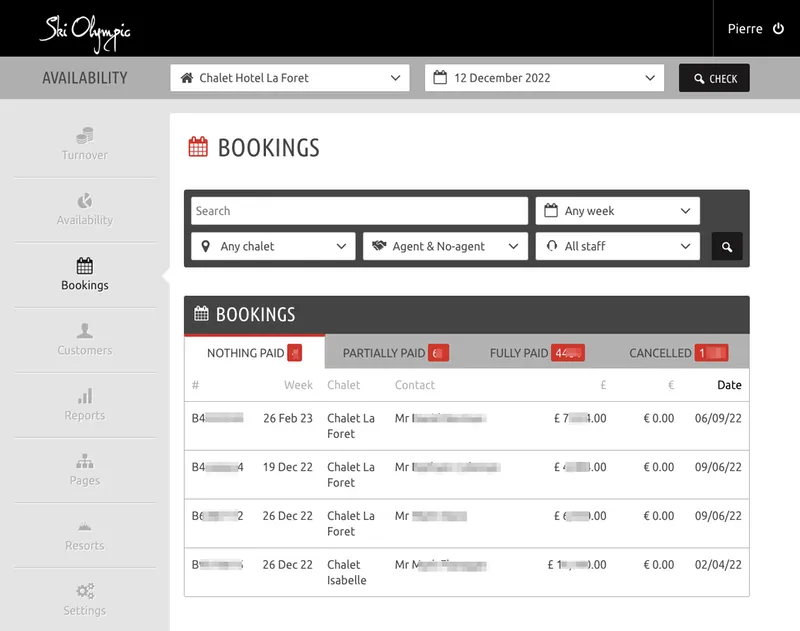
Task: Open Customers person icon in sidebar
Action: [x=85, y=331]
